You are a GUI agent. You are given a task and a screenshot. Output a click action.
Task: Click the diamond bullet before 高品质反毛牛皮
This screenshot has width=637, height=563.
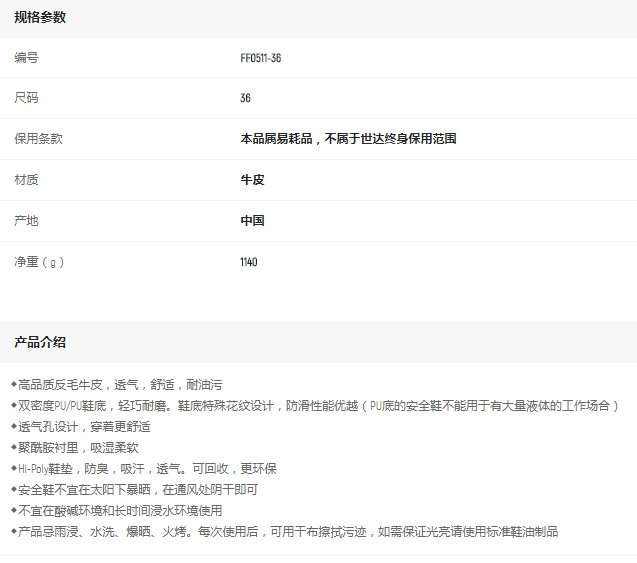click(14, 384)
